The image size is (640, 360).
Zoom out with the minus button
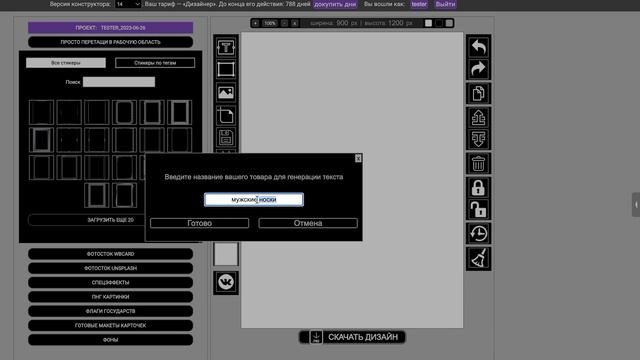click(x=284, y=23)
